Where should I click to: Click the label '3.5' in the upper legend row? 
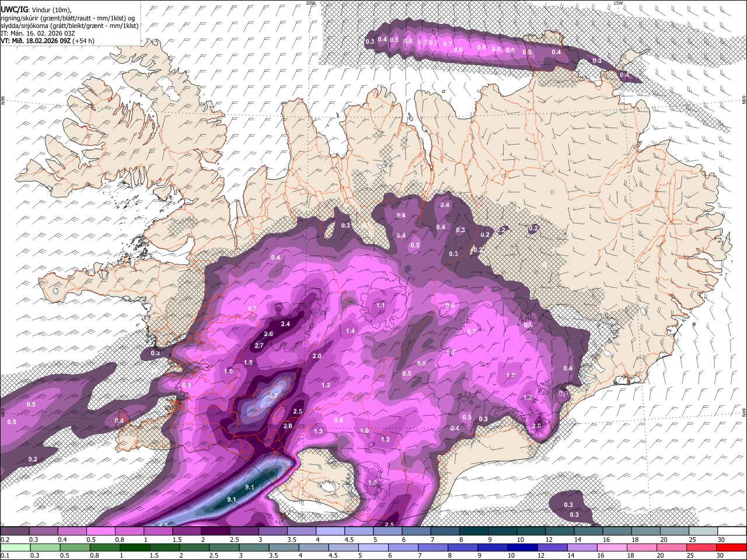pos(292,540)
